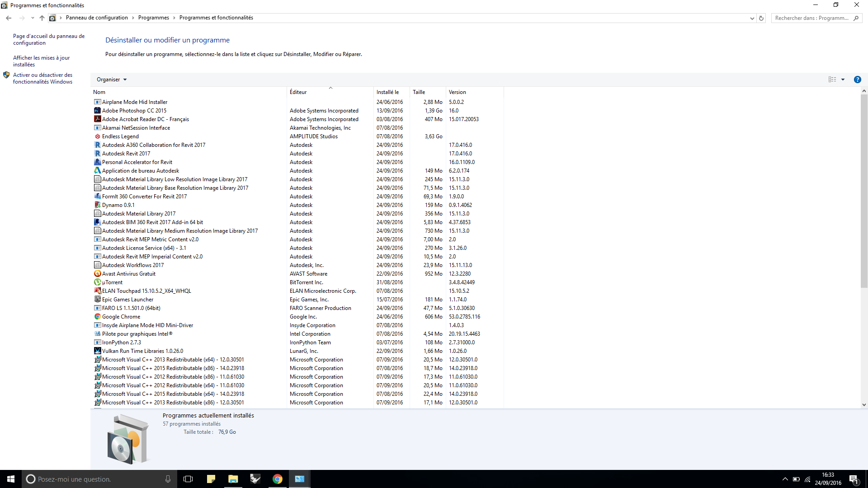Open Sticky Notes from taskbar

pyautogui.click(x=211, y=479)
